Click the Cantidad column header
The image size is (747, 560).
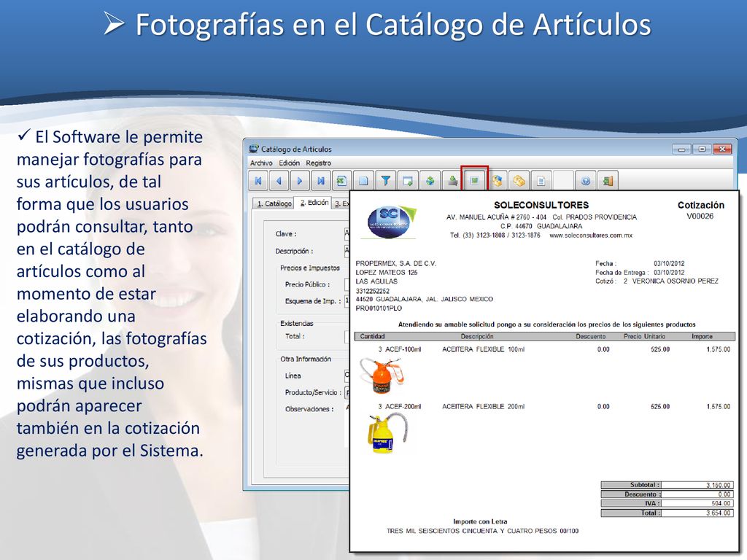pos(372,336)
